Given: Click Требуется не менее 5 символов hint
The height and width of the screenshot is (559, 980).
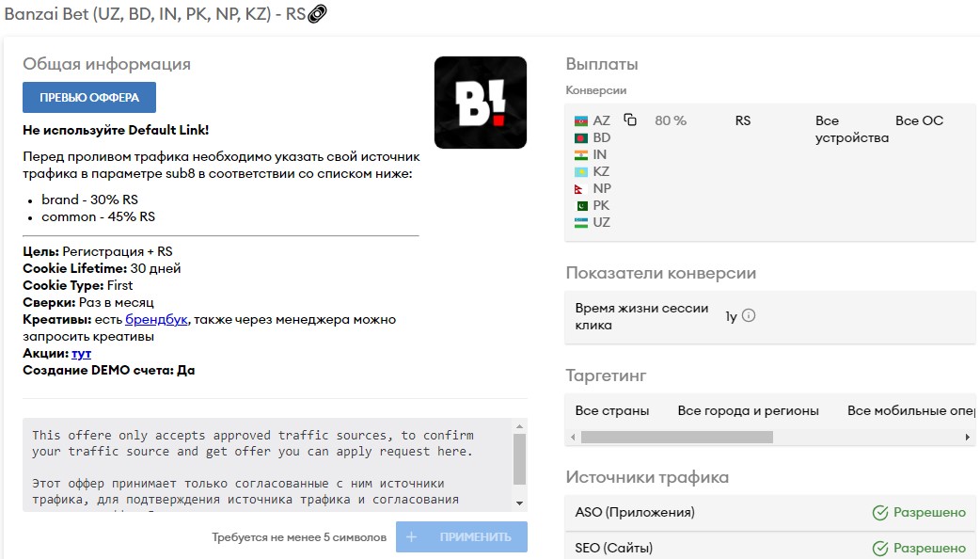Looking at the screenshot, I should (299, 537).
